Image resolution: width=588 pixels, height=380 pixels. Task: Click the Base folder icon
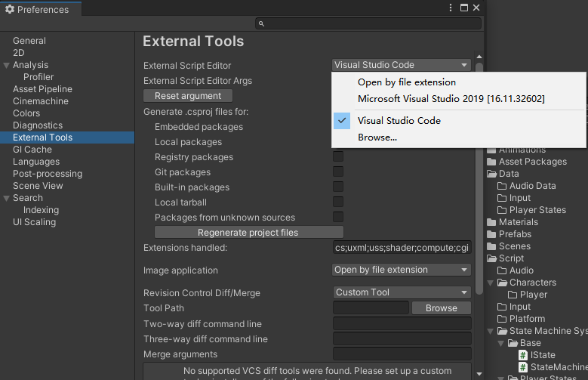513,343
